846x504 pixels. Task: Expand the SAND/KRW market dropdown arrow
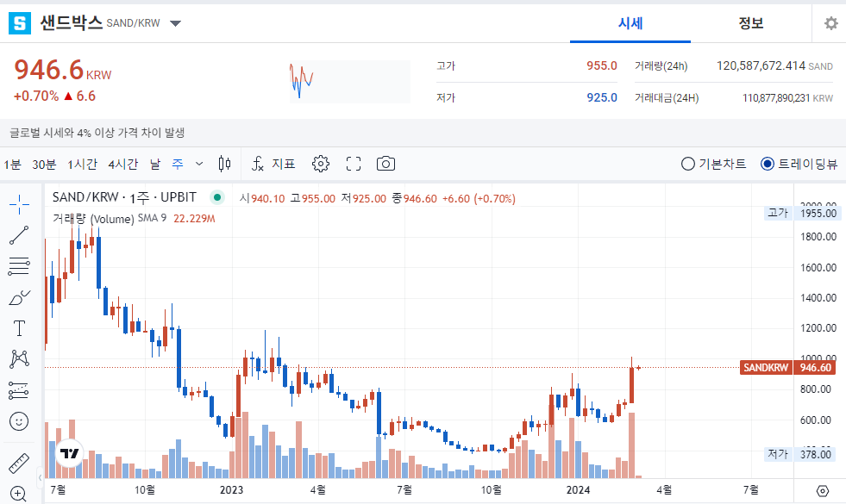[175, 23]
